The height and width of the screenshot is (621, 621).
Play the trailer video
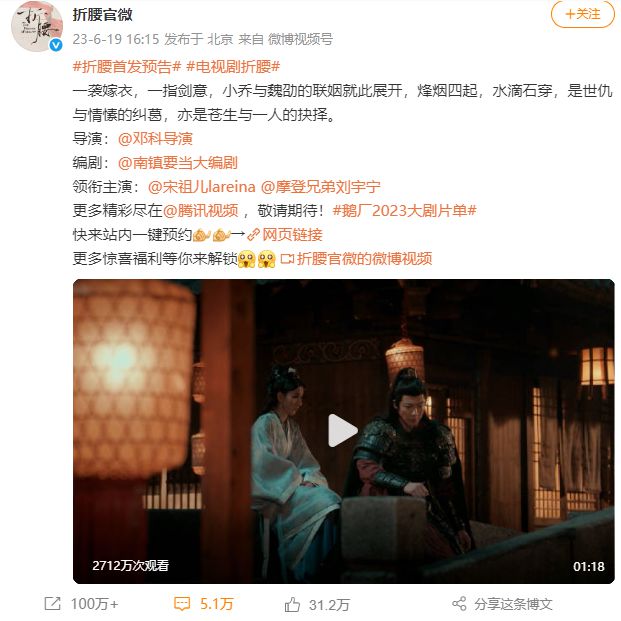click(x=343, y=431)
